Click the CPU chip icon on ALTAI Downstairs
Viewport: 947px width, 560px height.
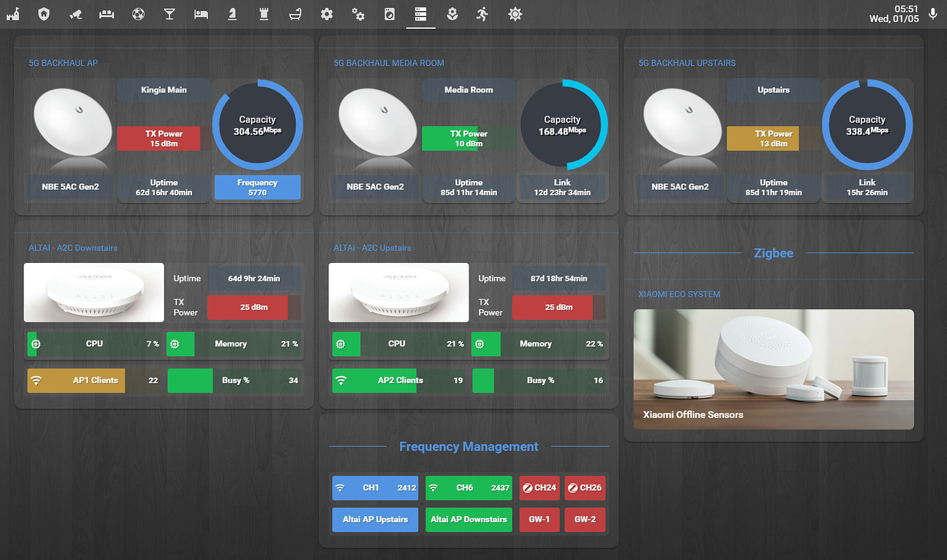pos(35,344)
